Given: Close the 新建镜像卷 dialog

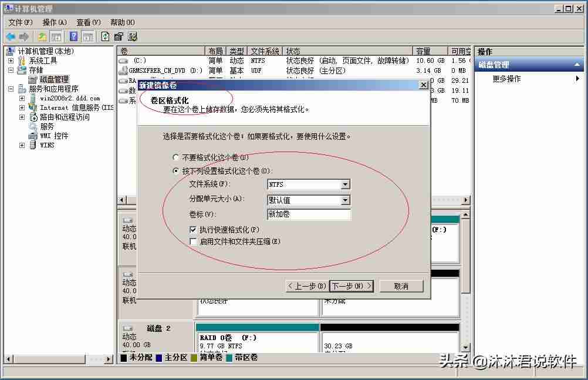Looking at the screenshot, I should click(423, 85).
